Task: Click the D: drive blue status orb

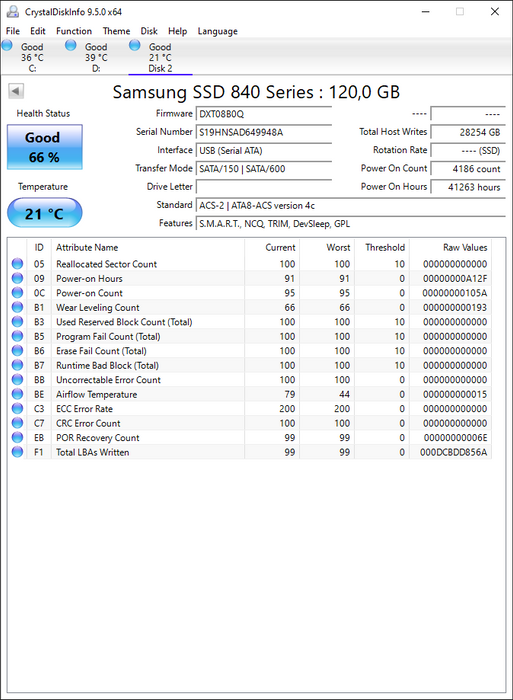Action: click(x=71, y=45)
